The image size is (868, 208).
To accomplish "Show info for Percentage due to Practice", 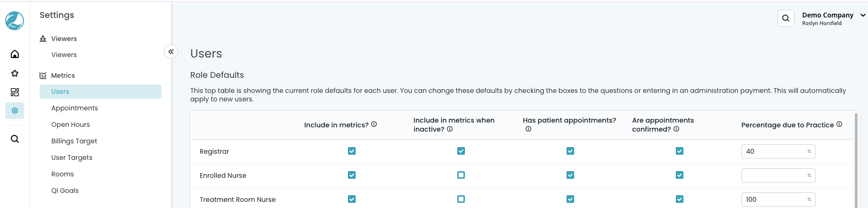I will click(839, 125).
